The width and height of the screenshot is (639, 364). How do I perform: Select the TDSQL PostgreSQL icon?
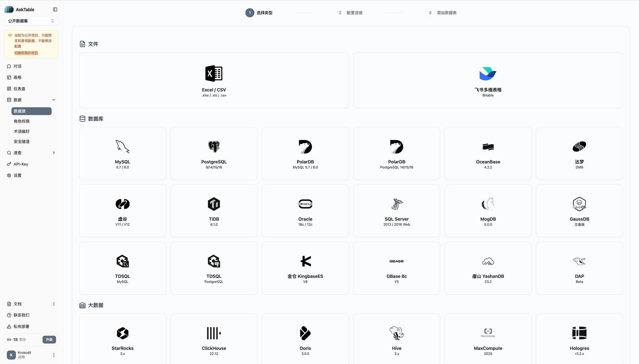tap(214, 261)
